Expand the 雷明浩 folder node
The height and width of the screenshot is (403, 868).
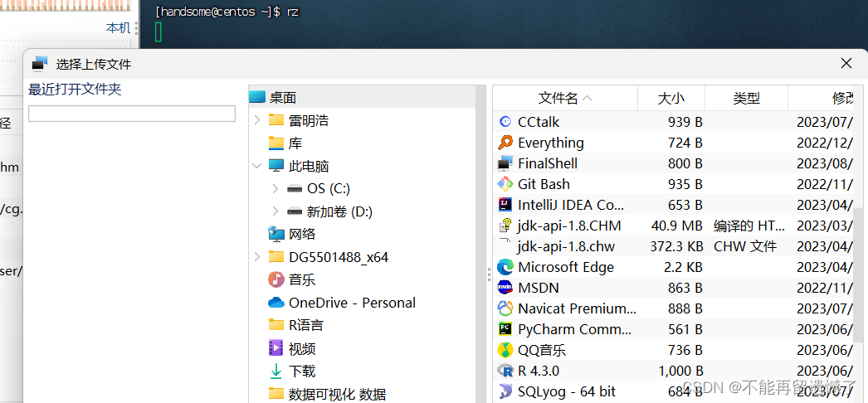[x=257, y=120]
